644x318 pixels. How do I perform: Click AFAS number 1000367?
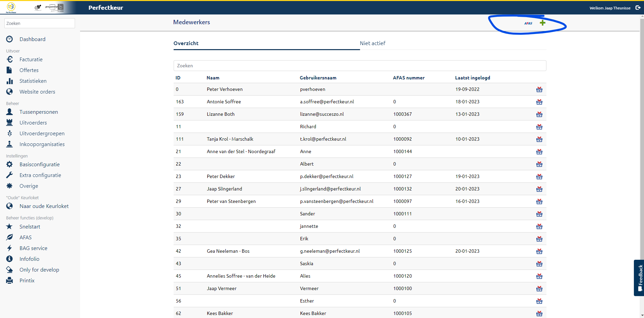click(402, 114)
